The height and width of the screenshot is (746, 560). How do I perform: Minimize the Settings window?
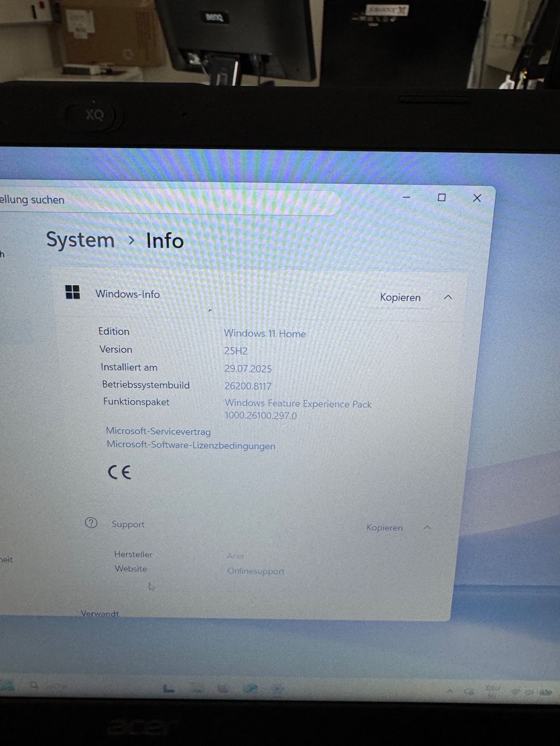pyautogui.click(x=406, y=197)
